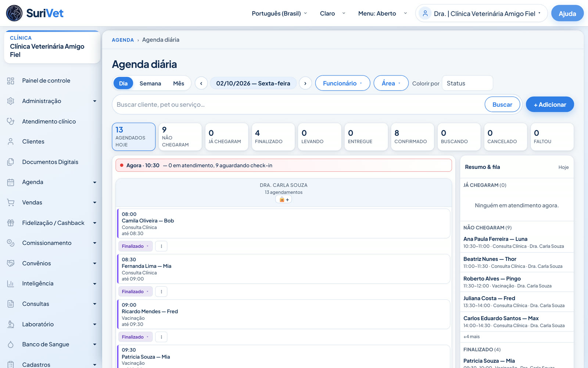The height and width of the screenshot is (368, 588).
Task: Switch agenda view to Semana
Action: click(x=150, y=84)
